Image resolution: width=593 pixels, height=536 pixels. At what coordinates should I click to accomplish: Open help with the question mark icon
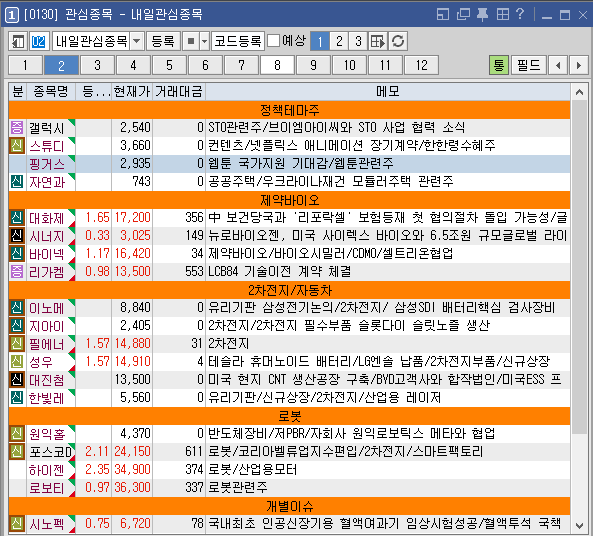pos(520,14)
